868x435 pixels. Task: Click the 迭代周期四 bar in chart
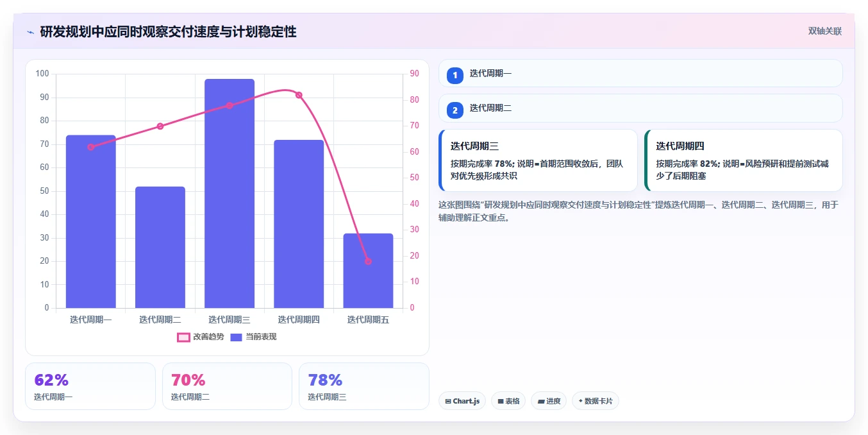(299, 224)
